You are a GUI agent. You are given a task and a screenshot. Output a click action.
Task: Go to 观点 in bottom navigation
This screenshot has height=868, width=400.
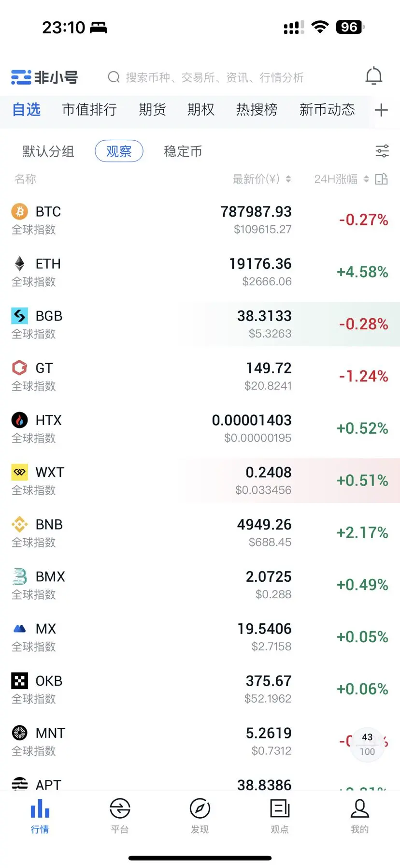pyautogui.click(x=280, y=815)
